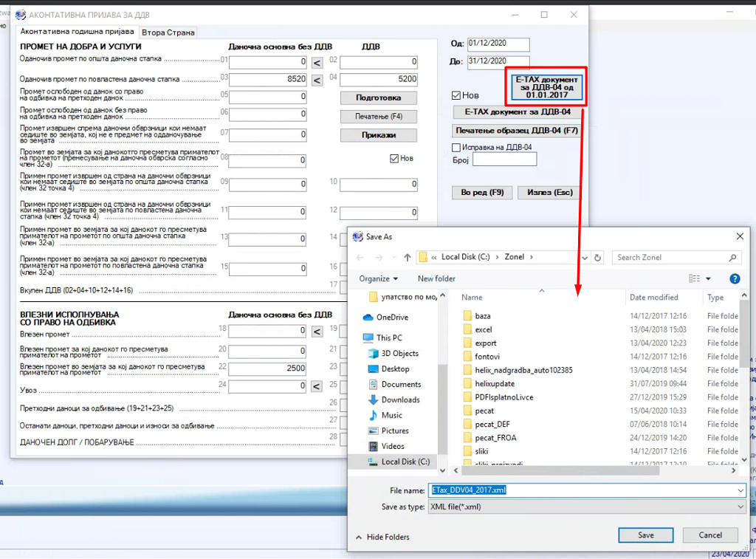Click the Back arrow in Save As

click(360, 258)
